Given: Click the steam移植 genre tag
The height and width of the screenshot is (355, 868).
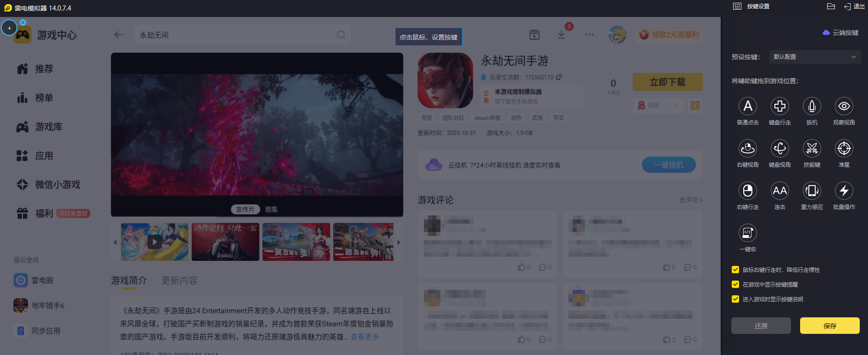Looking at the screenshot, I should pyautogui.click(x=487, y=118).
